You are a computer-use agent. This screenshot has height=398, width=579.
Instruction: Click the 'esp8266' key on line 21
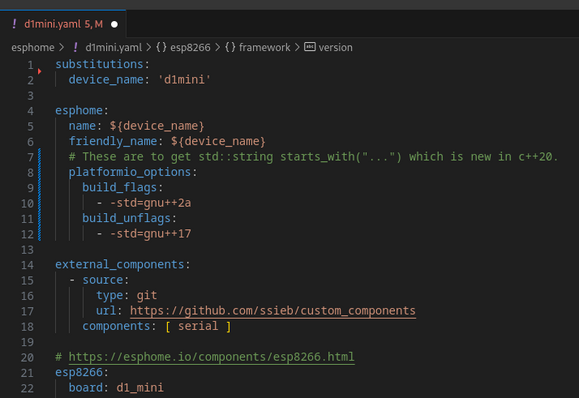tap(79, 372)
